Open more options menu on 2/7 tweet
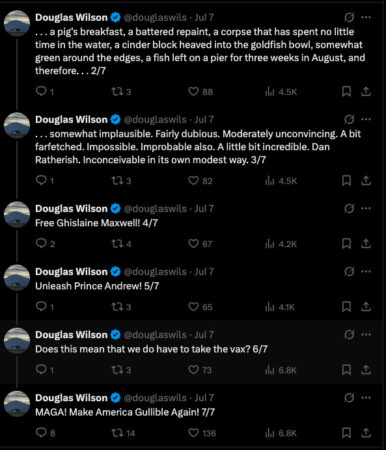This screenshot has height=450, width=386. click(366, 17)
